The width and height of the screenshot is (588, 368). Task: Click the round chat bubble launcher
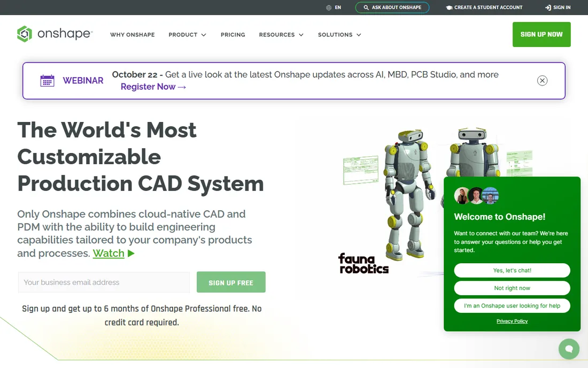tap(569, 349)
